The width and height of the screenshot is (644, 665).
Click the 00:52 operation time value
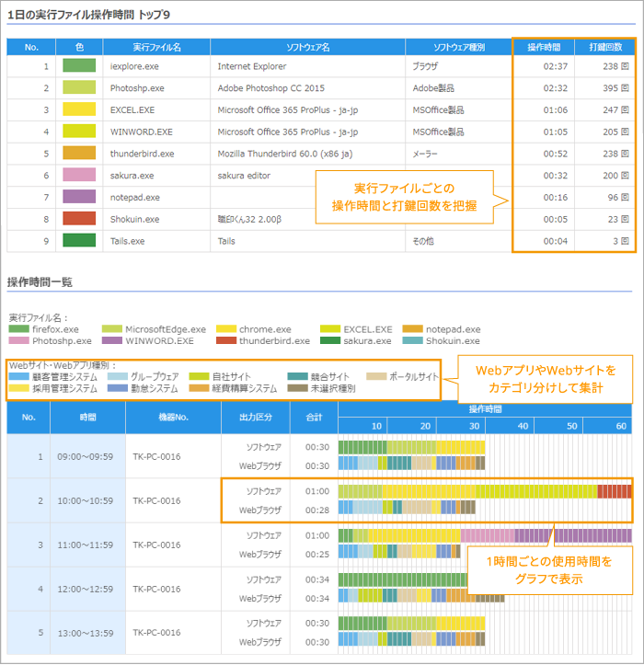click(x=556, y=154)
